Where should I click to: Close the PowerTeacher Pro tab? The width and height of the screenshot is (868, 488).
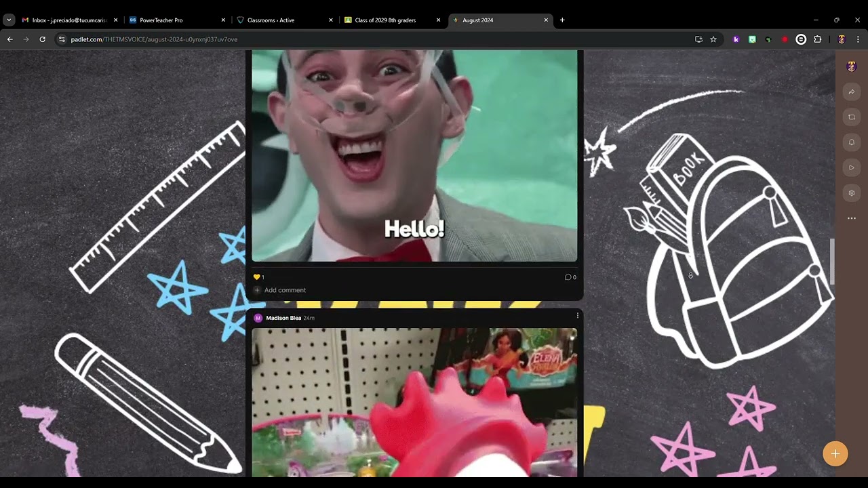click(223, 20)
